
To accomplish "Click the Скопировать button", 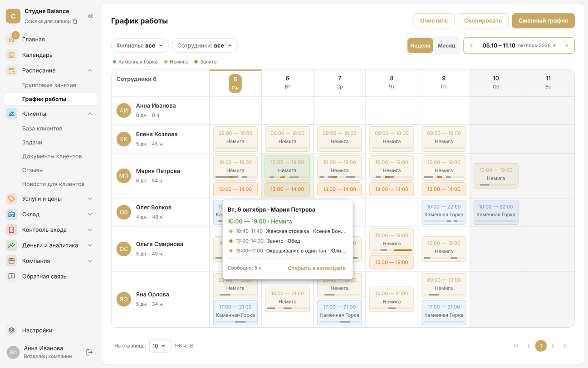I will click(x=483, y=20).
